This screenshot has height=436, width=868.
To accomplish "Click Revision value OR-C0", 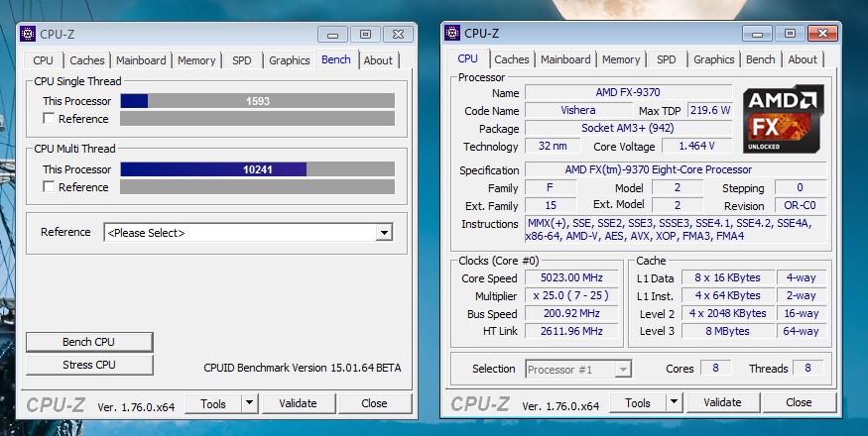I will click(800, 205).
